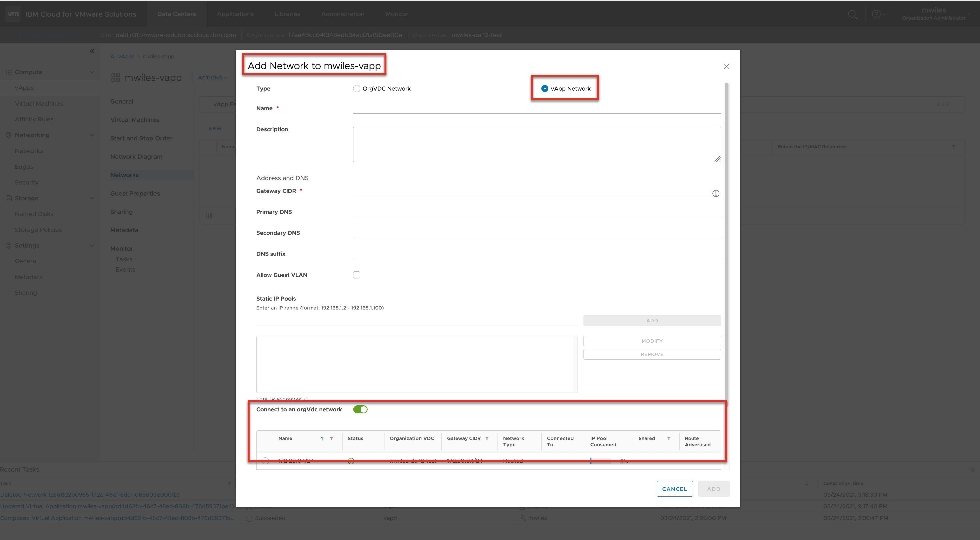
Task: Click the CANCEL button
Action: tap(674, 489)
